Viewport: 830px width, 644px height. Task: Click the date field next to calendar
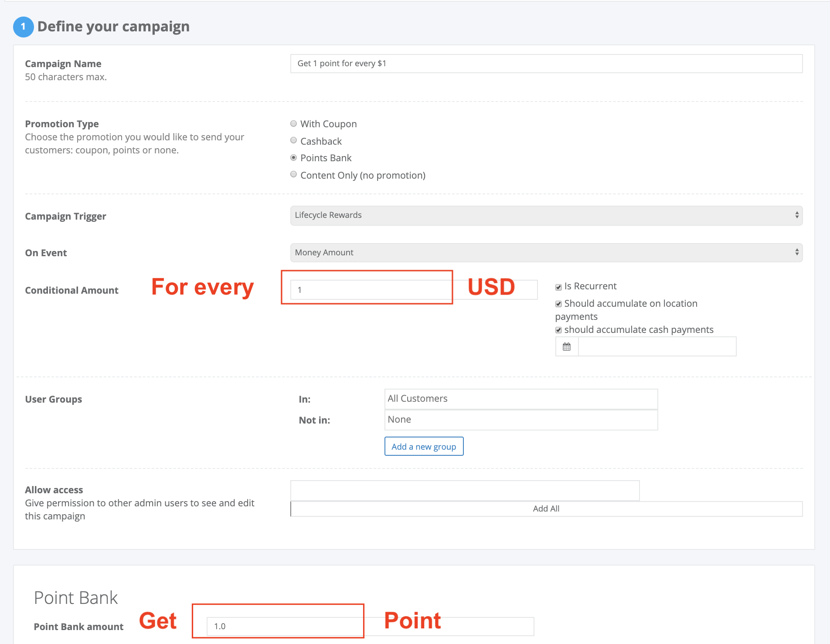(x=657, y=347)
